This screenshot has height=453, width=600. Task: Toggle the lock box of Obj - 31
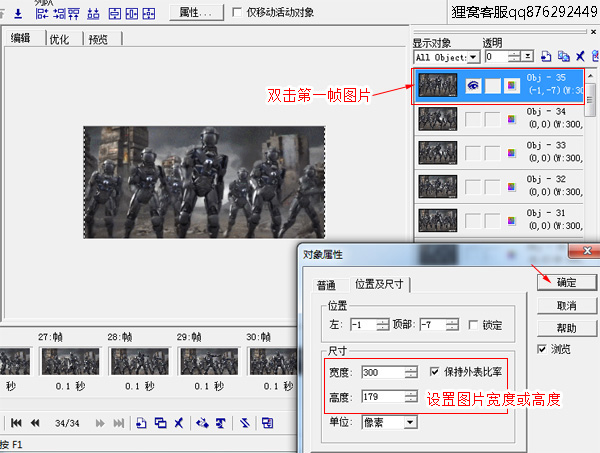[492, 220]
